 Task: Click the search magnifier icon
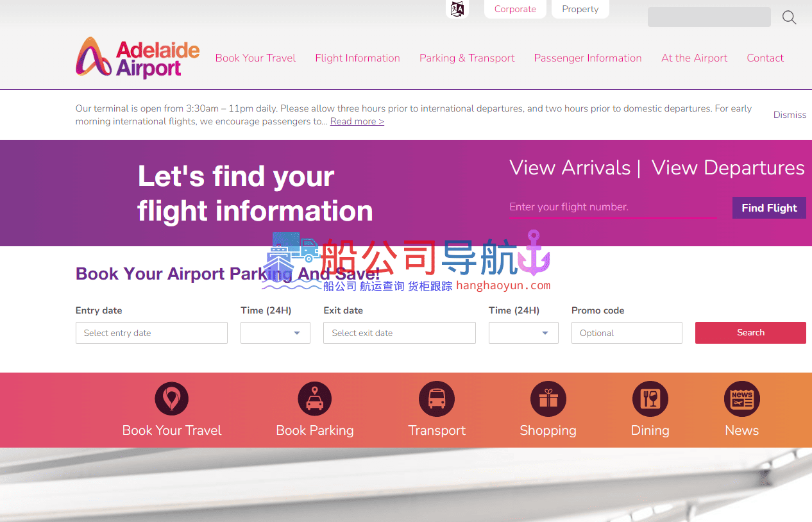(x=789, y=17)
